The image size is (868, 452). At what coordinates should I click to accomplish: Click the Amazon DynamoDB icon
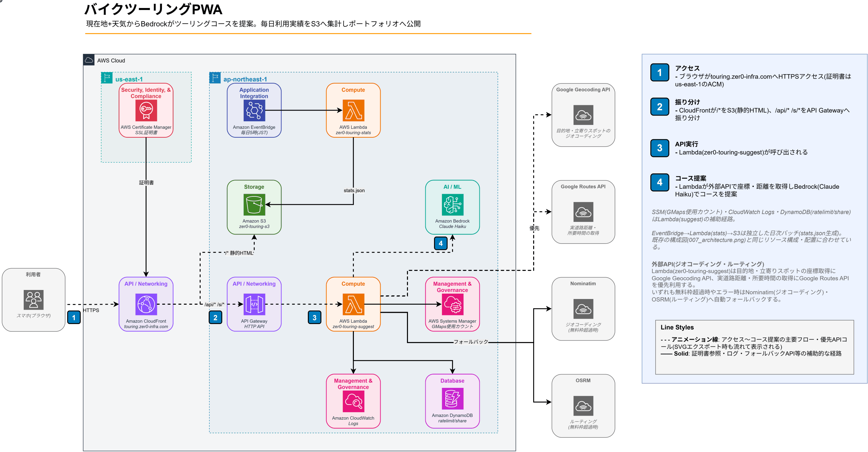[453, 399]
